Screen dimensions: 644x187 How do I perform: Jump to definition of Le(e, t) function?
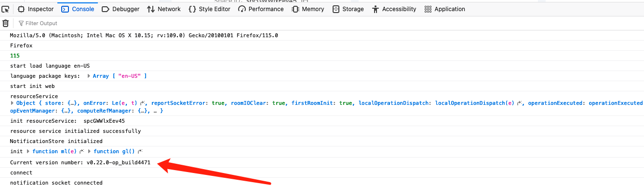coord(143,103)
